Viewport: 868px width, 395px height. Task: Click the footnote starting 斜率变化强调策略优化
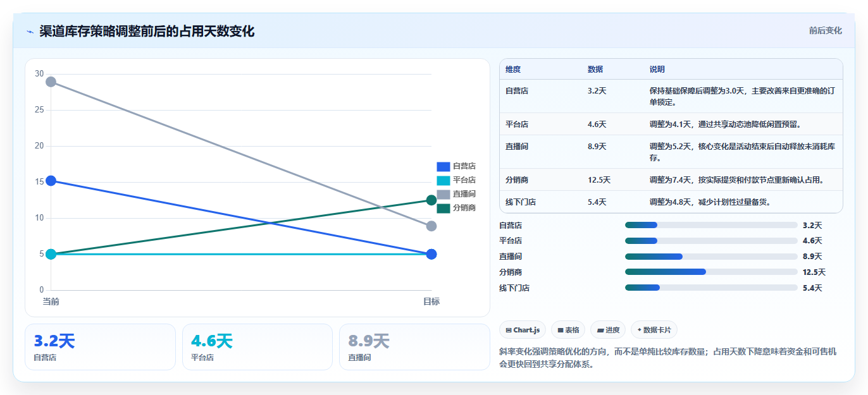pos(667,358)
